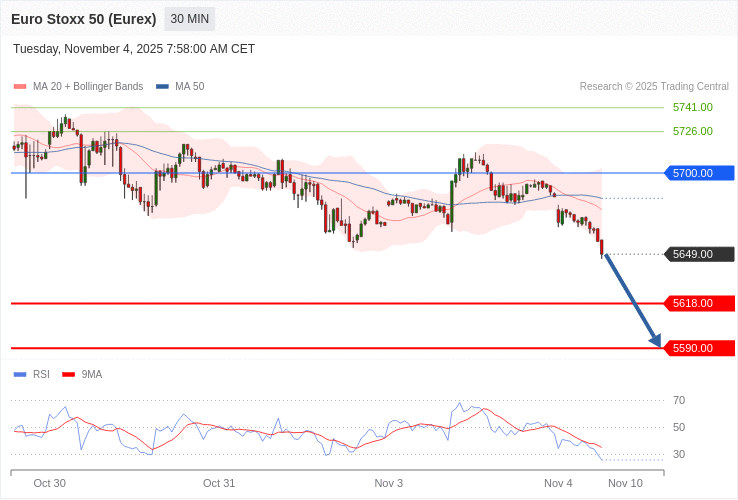Viewport: 738px width, 500px height.
Task: Select the Nov 3 date marker
Action: point(388,483)
